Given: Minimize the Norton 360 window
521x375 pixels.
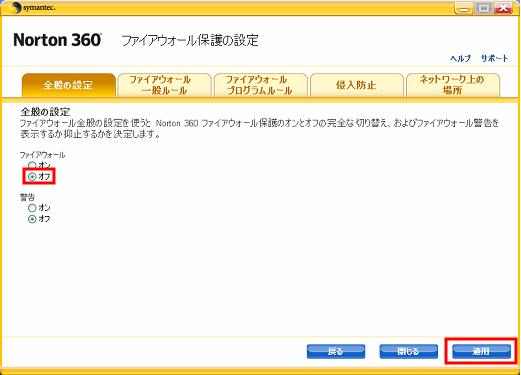Looking at the screenshot, I should click(464, 8).
